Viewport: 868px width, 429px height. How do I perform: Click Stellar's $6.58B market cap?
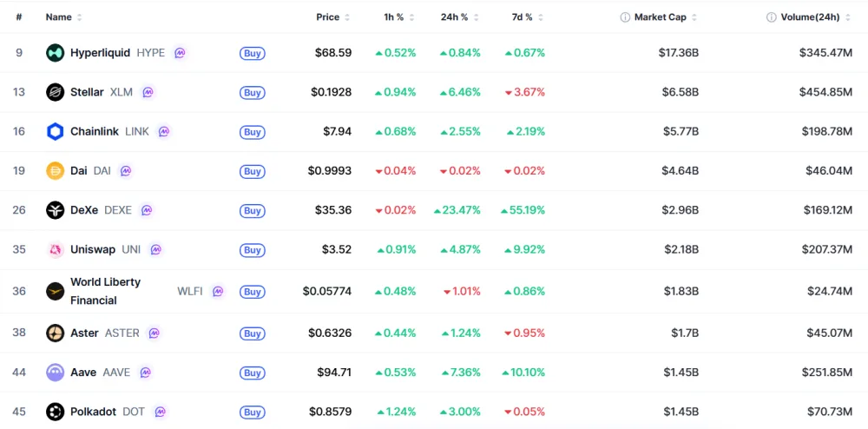point(681,92)
